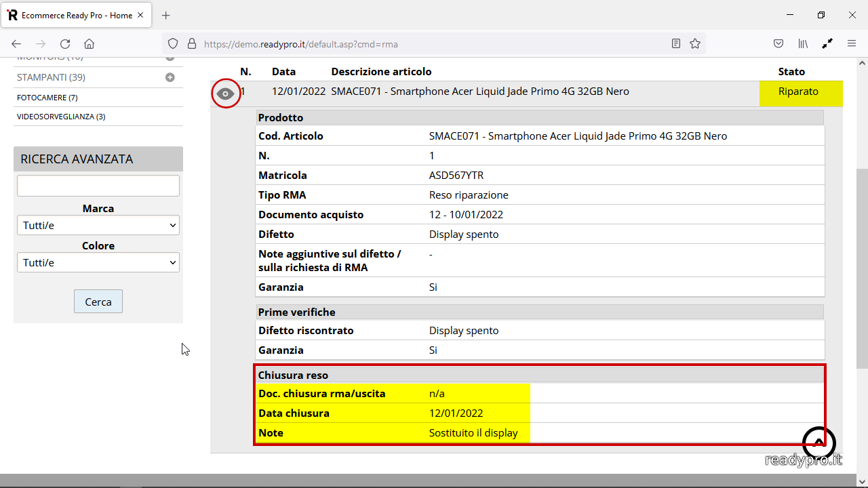
Task: Open the tracking protection shield icon
Action: 173,43
